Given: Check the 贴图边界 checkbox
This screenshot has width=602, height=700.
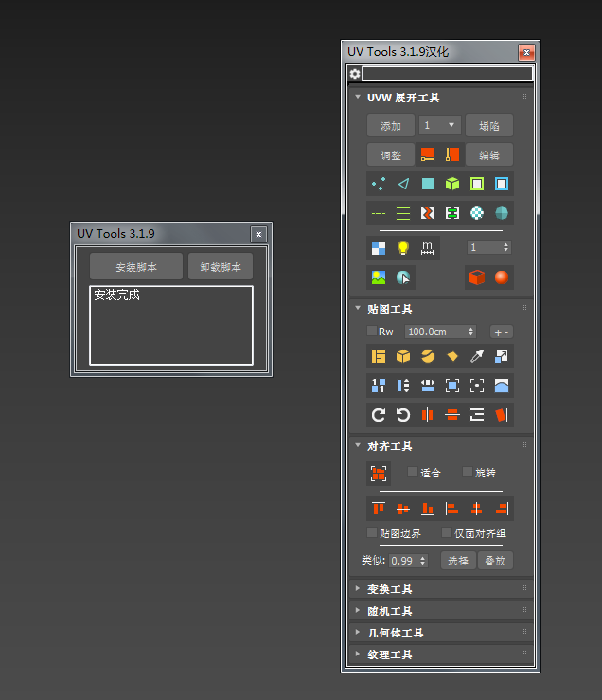Looking at the screenshot, I should [372, 533].
